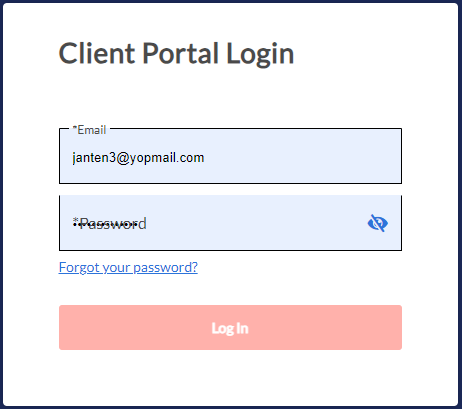Submit the login form via Log In

click(230, 328)
